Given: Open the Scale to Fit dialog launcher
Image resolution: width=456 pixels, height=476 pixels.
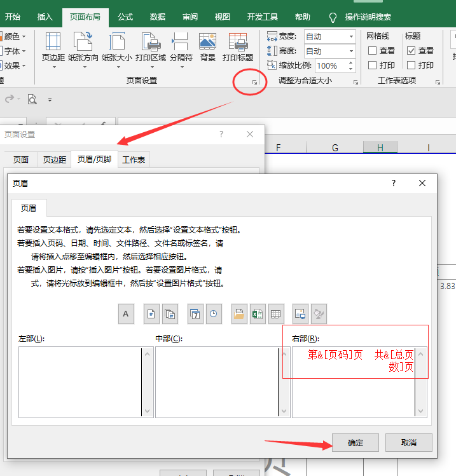Looking at the screenshot, I should click(x=356, y=82).
